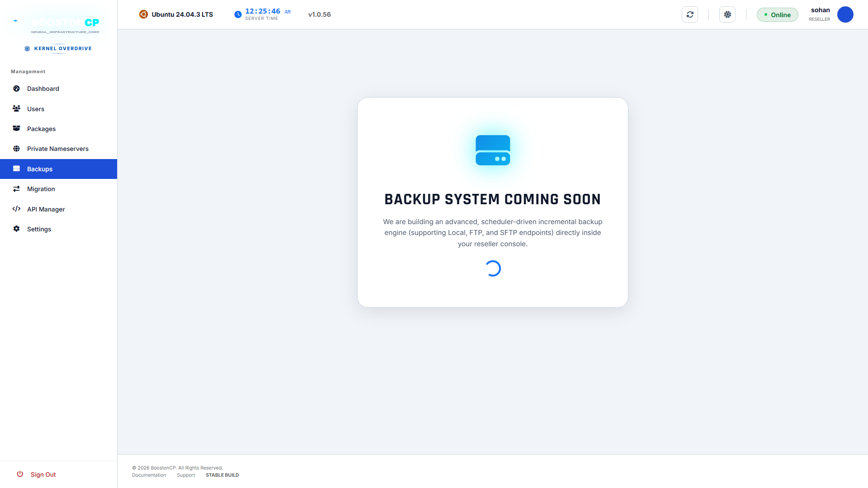Click the loading spinner in the card
The image size is (868, 488).
tap(493, 268)
